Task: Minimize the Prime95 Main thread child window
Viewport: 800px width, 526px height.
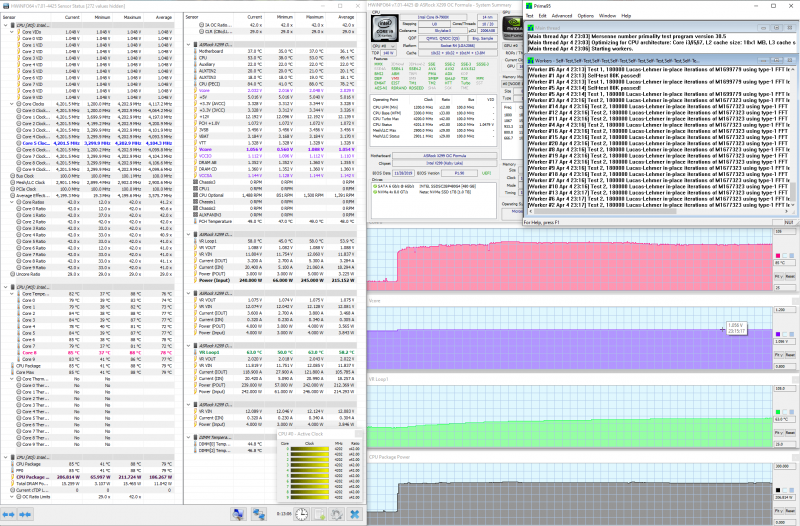Action: (x=764, y=28)
